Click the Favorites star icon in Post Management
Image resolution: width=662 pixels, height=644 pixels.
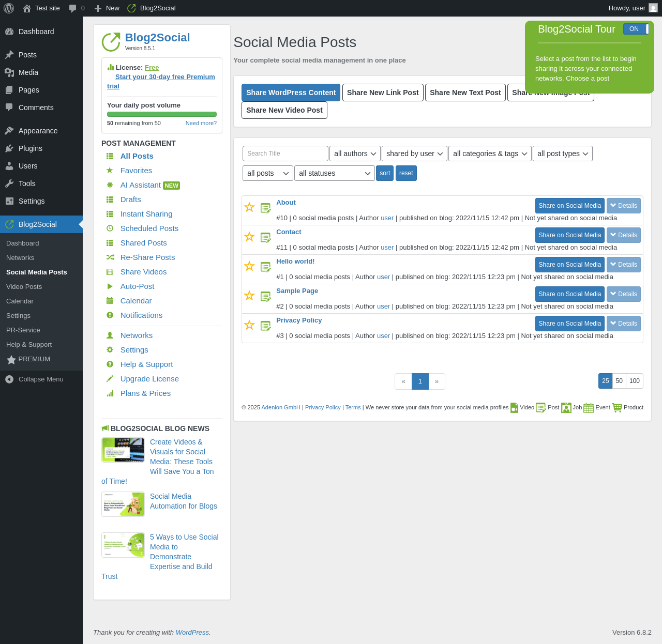pyautogui.click(x=110, y=171)
